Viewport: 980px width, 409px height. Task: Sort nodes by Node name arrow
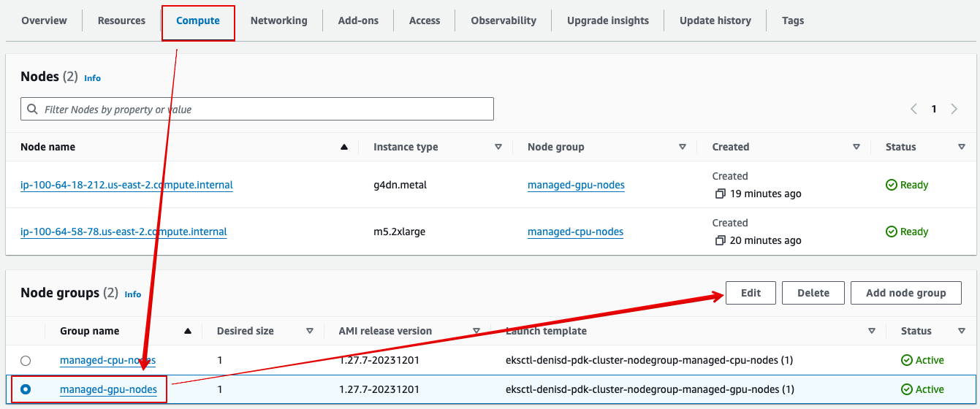click(344, 147)
